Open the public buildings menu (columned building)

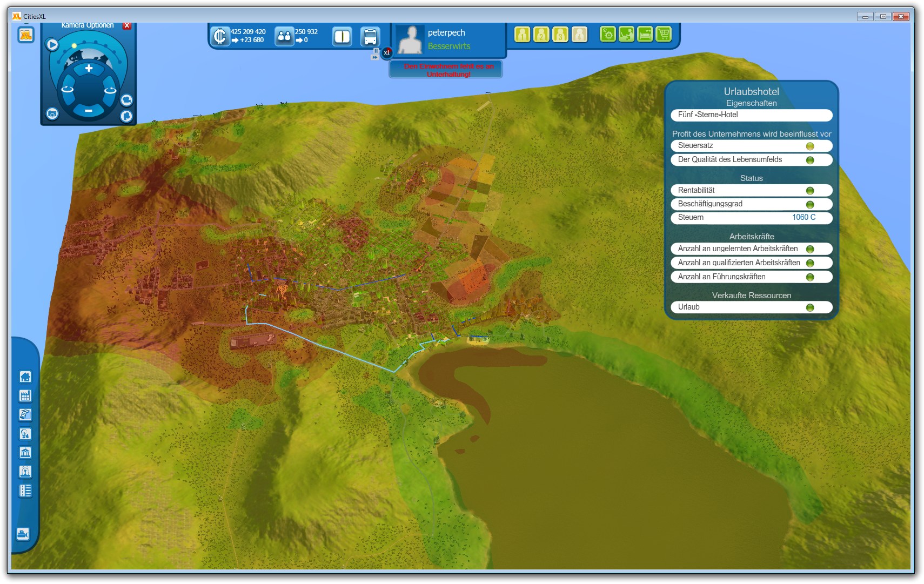(x=25, y=453)
